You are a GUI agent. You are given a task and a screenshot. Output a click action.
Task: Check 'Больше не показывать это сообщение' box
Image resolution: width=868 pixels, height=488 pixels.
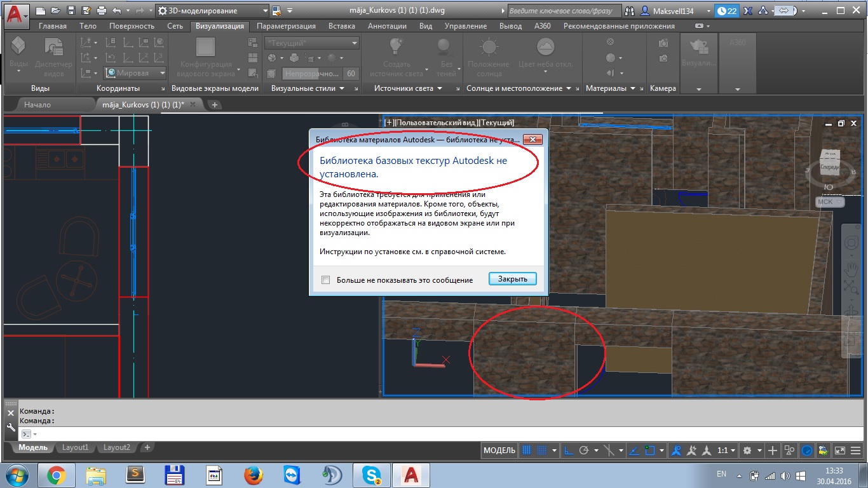click(326, 280)
